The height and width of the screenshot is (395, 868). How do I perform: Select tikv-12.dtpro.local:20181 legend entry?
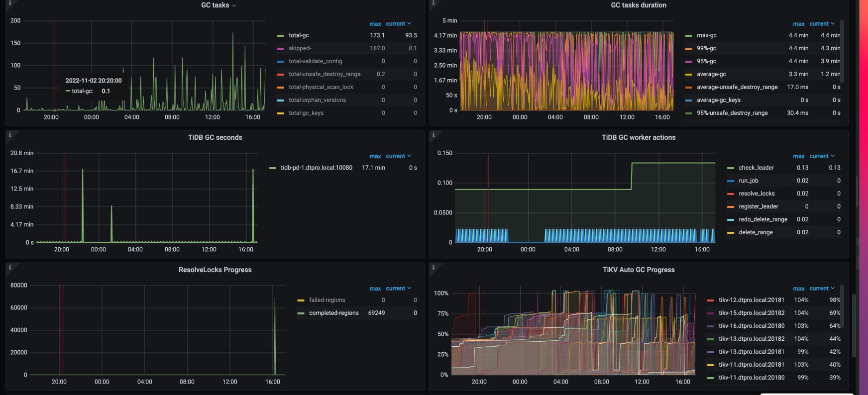click(x=751, y=300)
